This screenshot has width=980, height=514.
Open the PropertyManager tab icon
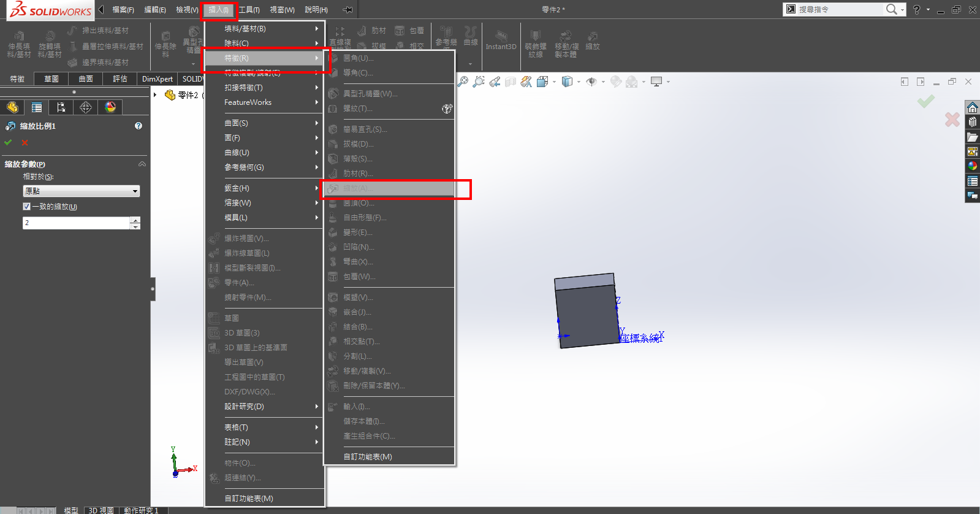pos(37,107)
